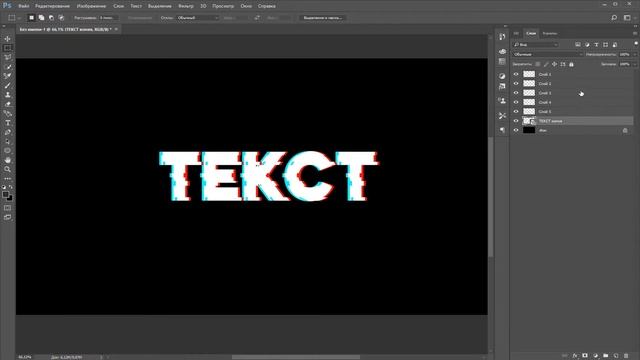Create new group folder icon

[x=605, y=356]
